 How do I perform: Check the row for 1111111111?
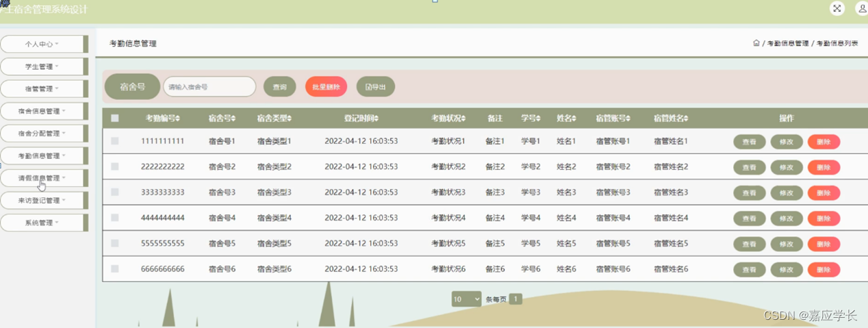pos(115,141)
